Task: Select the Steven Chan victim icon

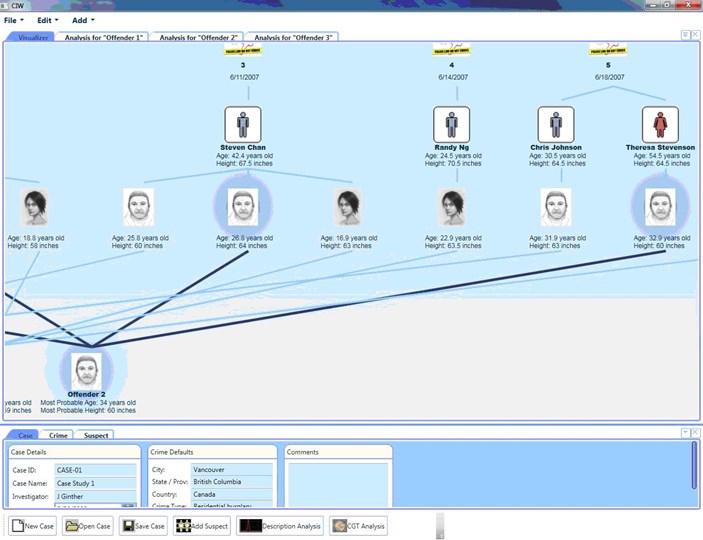Action: 241,125
